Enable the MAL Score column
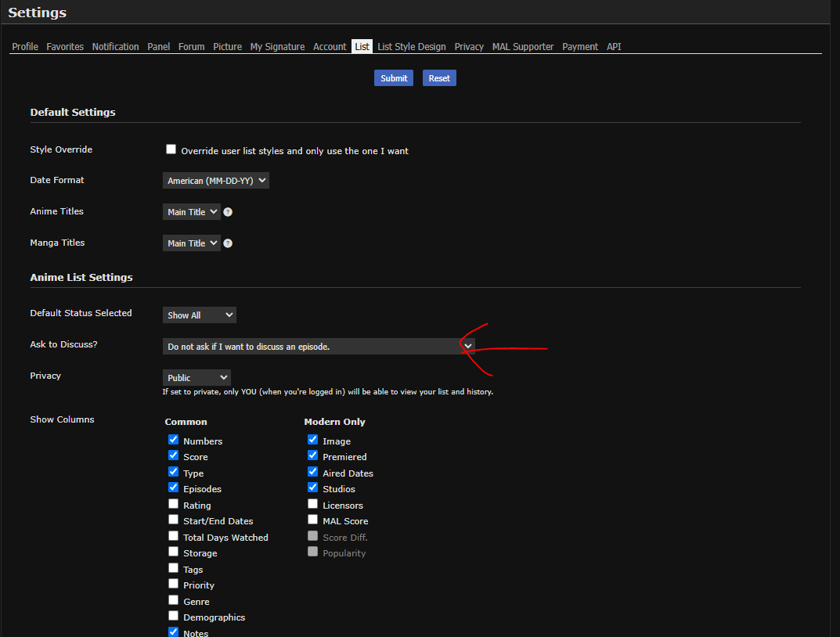 point(313,520)
